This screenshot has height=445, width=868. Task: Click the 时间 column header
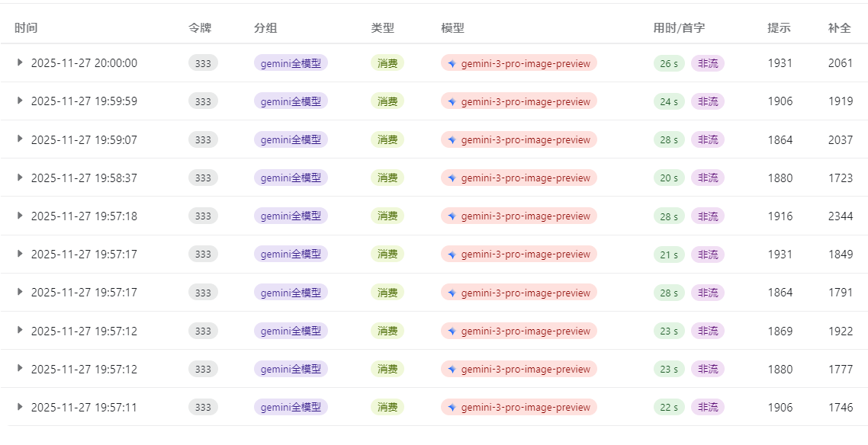[26, 27]
